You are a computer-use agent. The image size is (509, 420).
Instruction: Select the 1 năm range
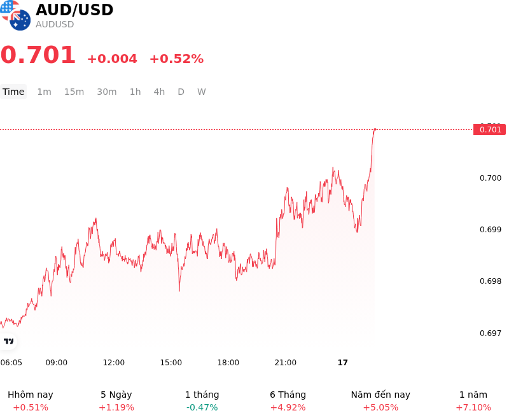pyautogui.click(x=473, y=400)
